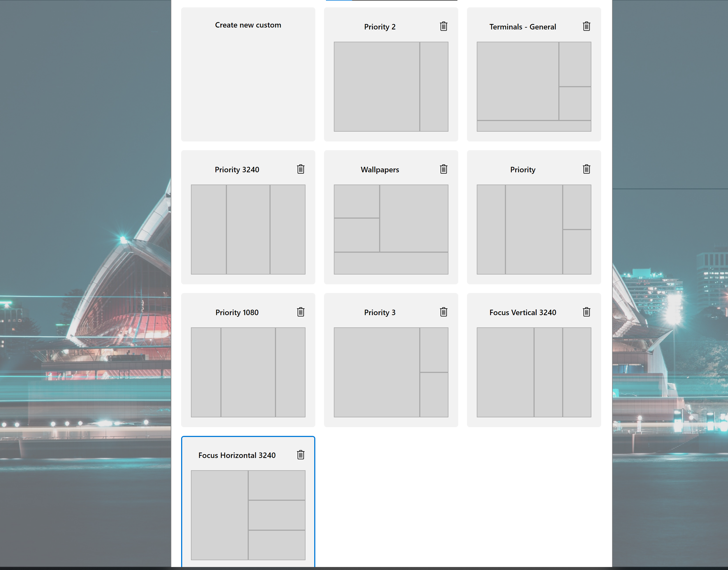The width and height of the screenshot is (728, 570).
Task: Click the Priority 2 title text
Action: click(380, 27)
